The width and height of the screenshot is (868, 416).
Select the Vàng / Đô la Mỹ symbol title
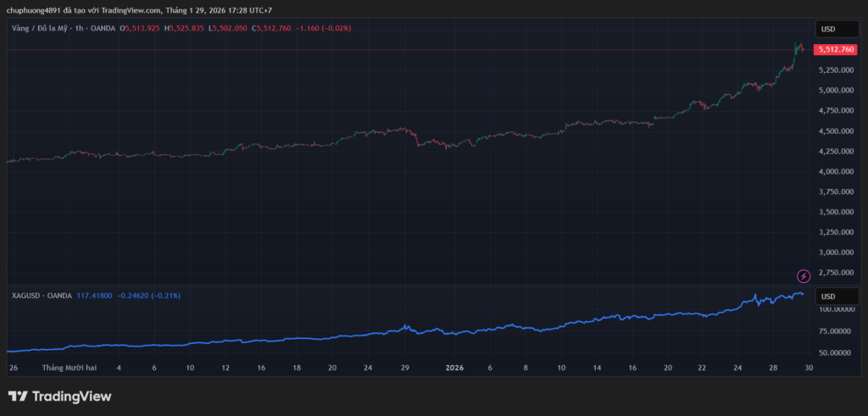42,28
